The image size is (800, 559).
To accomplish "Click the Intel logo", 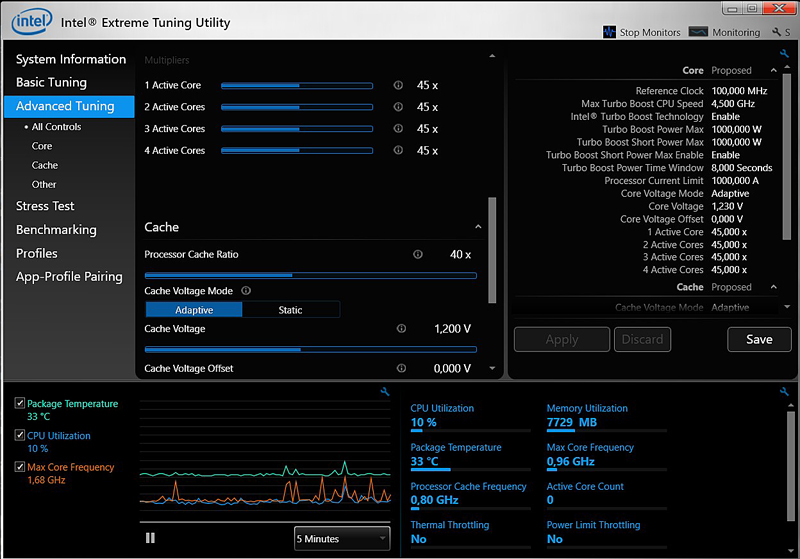I will 32,21.
